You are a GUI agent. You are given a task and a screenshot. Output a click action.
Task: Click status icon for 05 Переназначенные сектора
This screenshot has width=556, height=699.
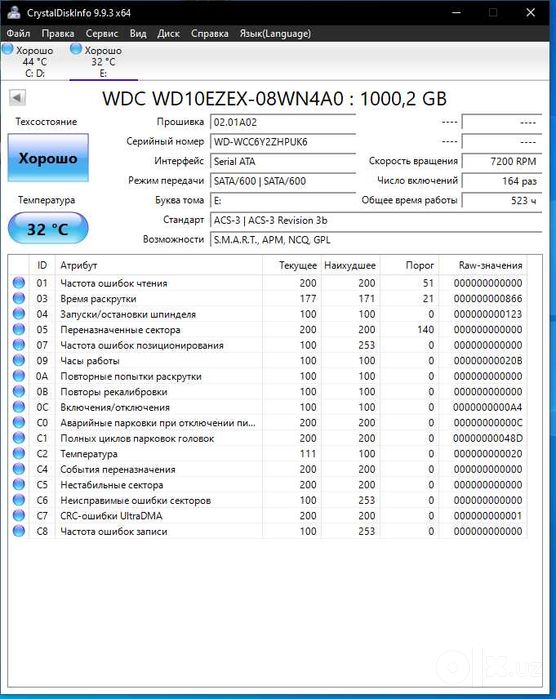(x=19, y=329)
